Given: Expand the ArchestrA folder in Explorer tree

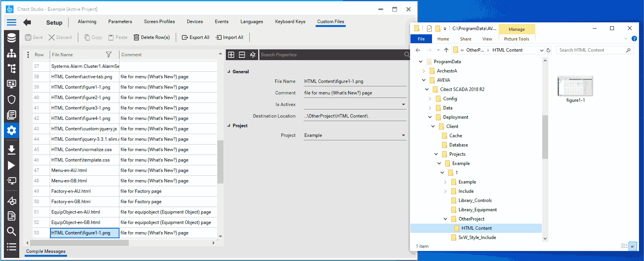Looking at the screenshot, I should click(x=424, y=71).
